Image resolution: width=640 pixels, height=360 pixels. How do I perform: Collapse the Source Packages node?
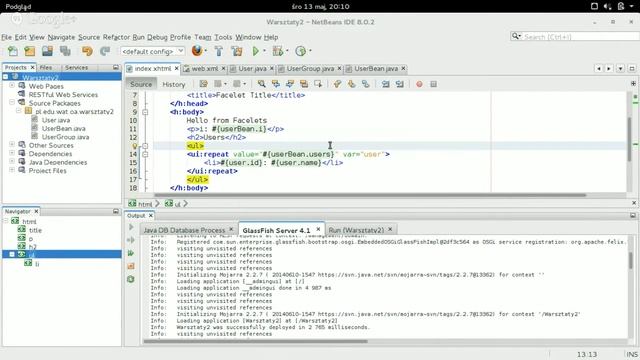pyautogui.click(x=12, y=102)
